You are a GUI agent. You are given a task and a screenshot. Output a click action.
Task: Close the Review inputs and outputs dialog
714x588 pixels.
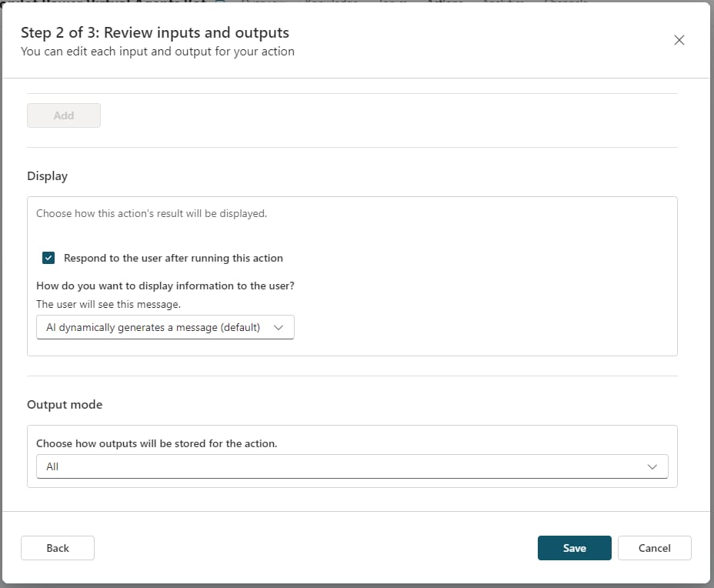point(679,41)
